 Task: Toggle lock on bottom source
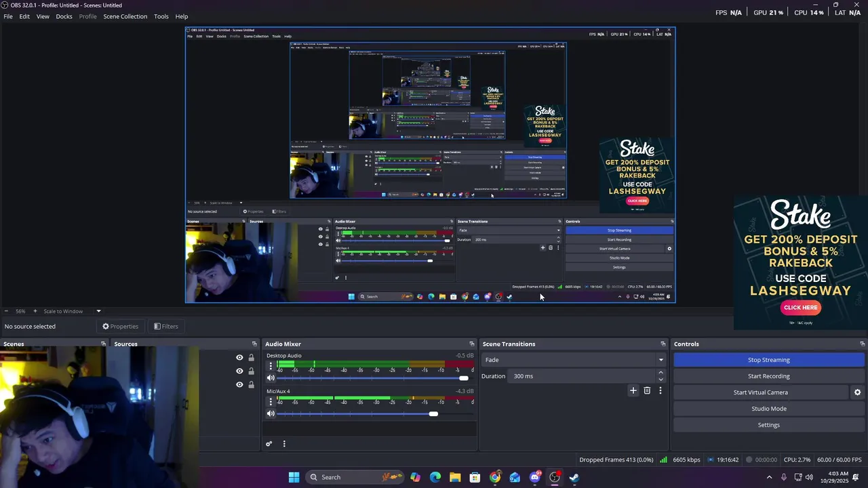pyautogui.click(x=251, y=384)
